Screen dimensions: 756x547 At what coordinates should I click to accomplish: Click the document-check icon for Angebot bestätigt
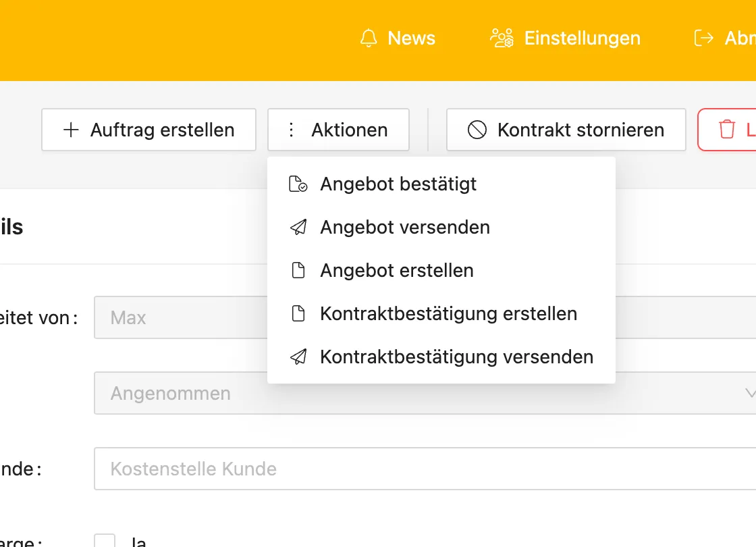[x=298, y=184]
